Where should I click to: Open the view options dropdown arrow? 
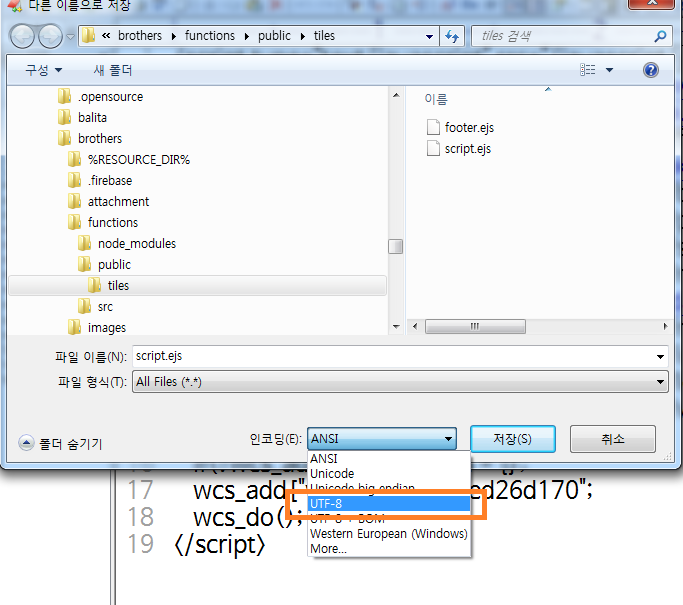click(609, 70)
